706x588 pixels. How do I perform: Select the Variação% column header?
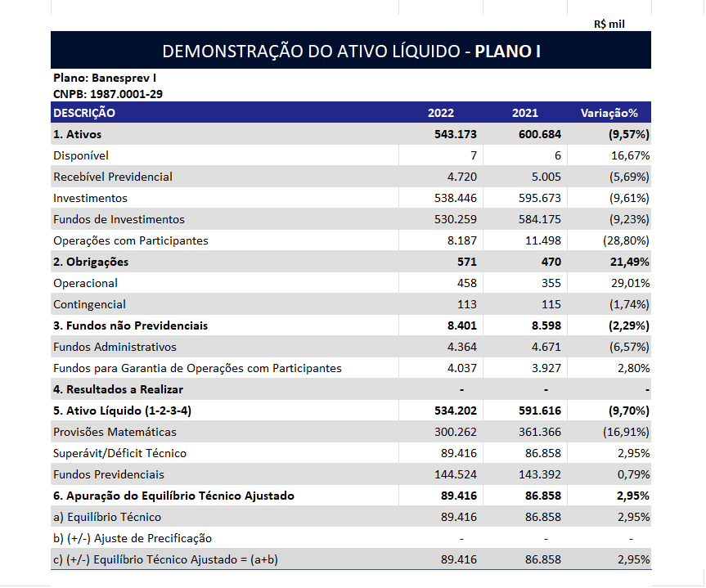coord(609,113)
